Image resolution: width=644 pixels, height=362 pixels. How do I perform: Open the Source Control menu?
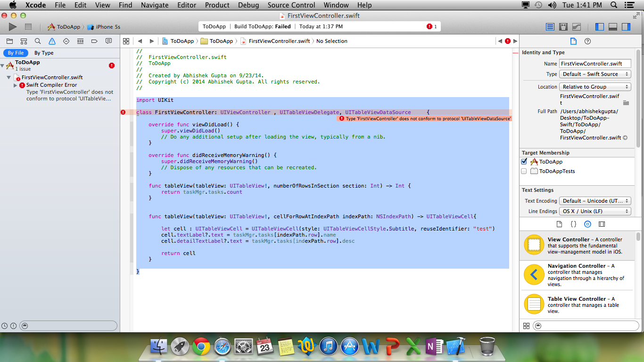(x=291, y=5)
